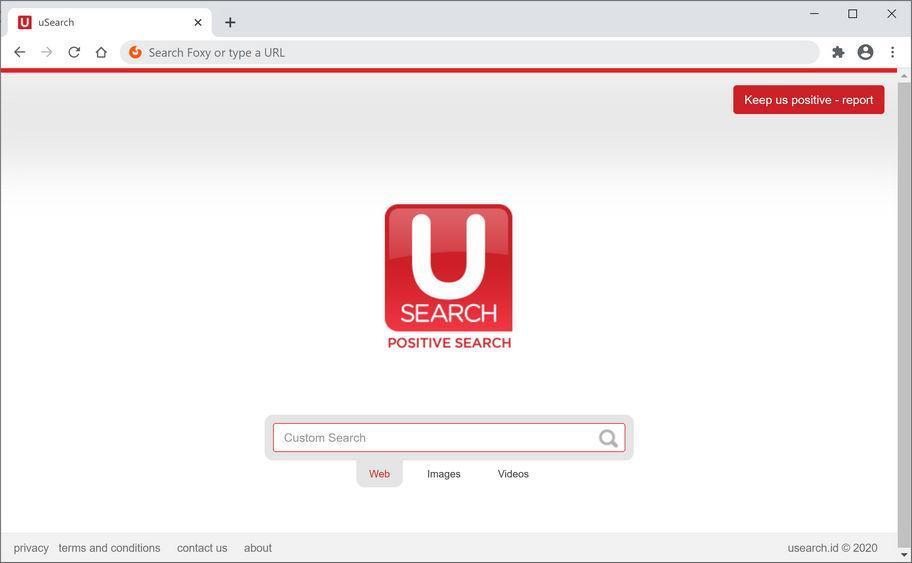Switch to the Images search tab

click(444, 474)
